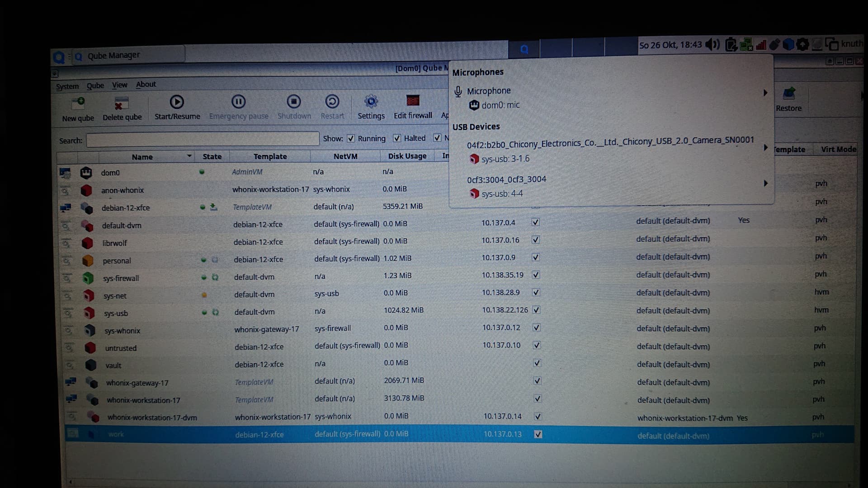Viewport: 868px width, 488px height.
Task: Open the System menu
Action: [x=67, y=86]
